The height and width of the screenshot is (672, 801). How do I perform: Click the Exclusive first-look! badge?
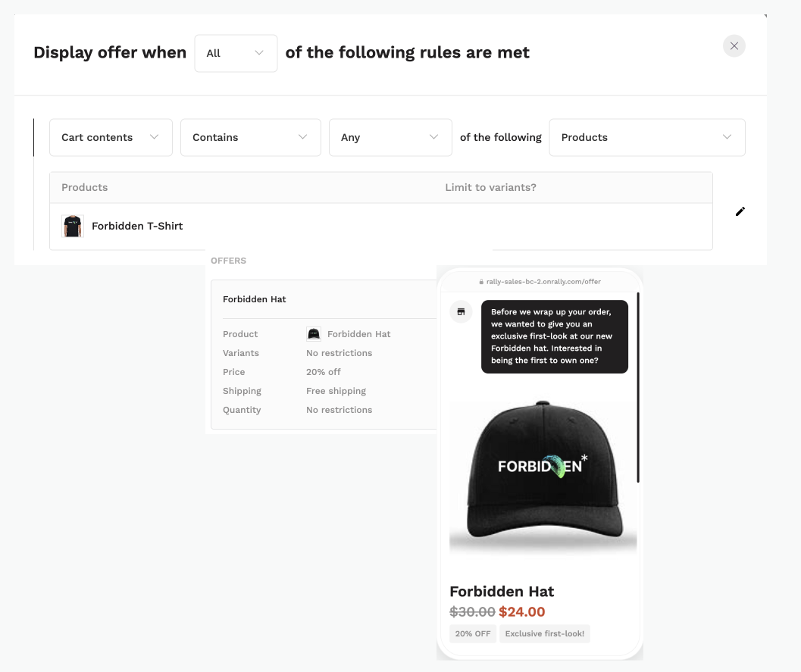[545, 633]
